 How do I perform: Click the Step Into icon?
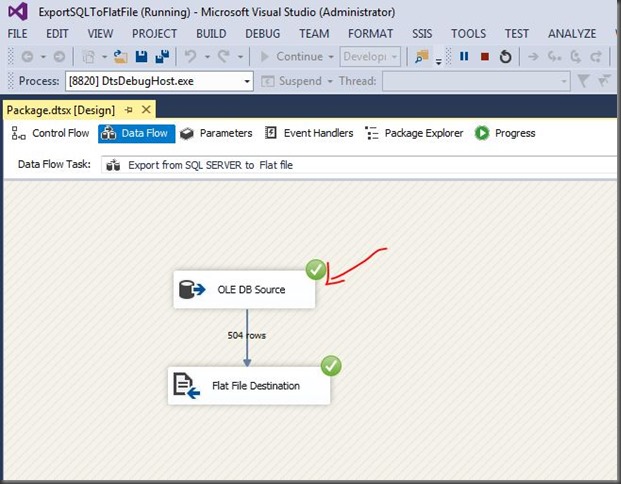(x=554, y=57)
